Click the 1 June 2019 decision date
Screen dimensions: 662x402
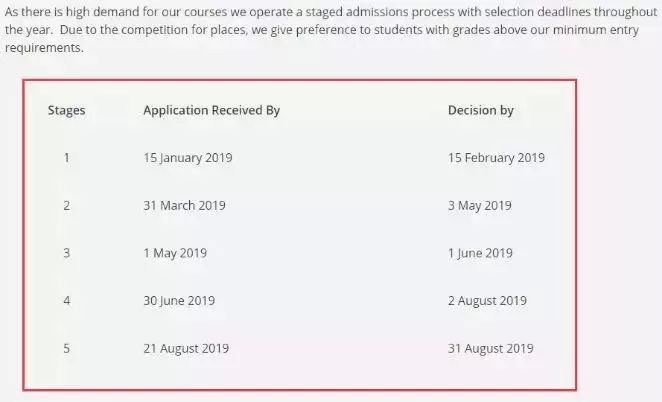click(x=480, y=253)
